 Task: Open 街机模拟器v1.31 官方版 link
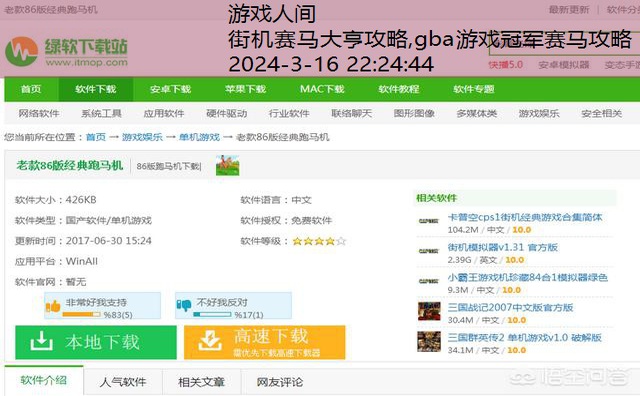coord(502,247)
